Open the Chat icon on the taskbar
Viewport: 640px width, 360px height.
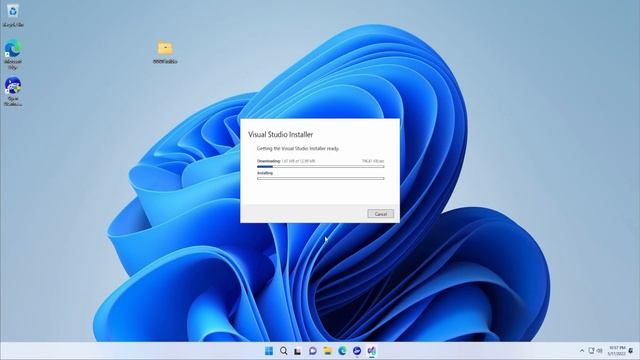pyautogui.click(x=313, y=351)
